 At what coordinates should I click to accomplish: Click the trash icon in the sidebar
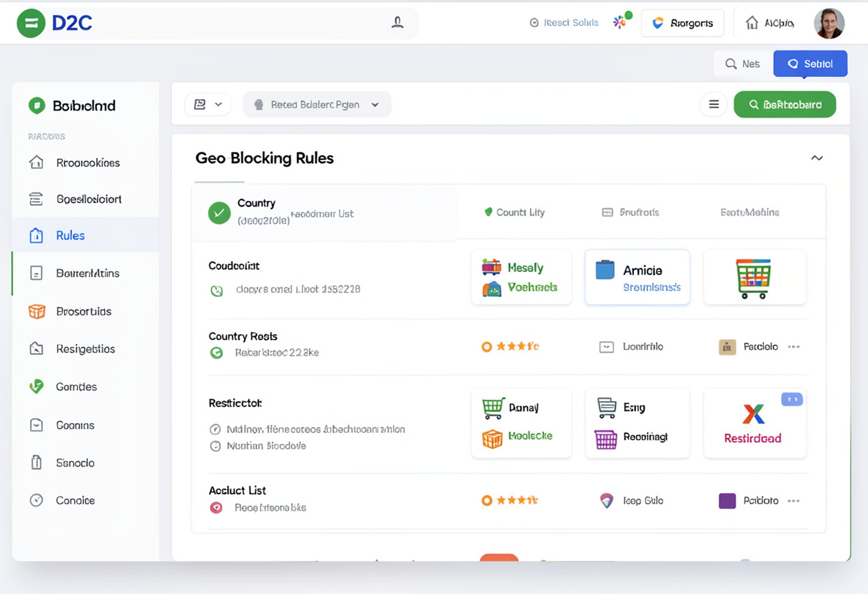click(36, 462)
